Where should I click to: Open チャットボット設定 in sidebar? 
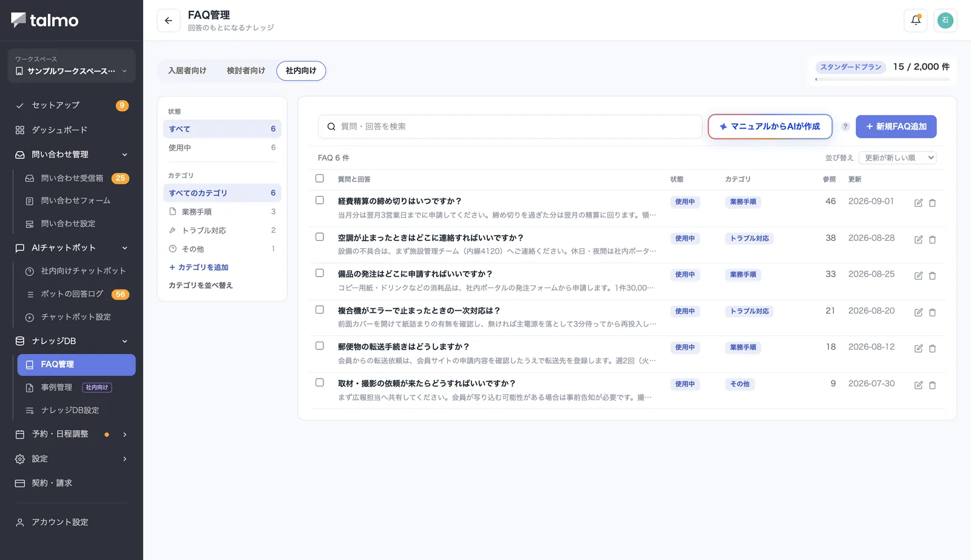[76, 317]
